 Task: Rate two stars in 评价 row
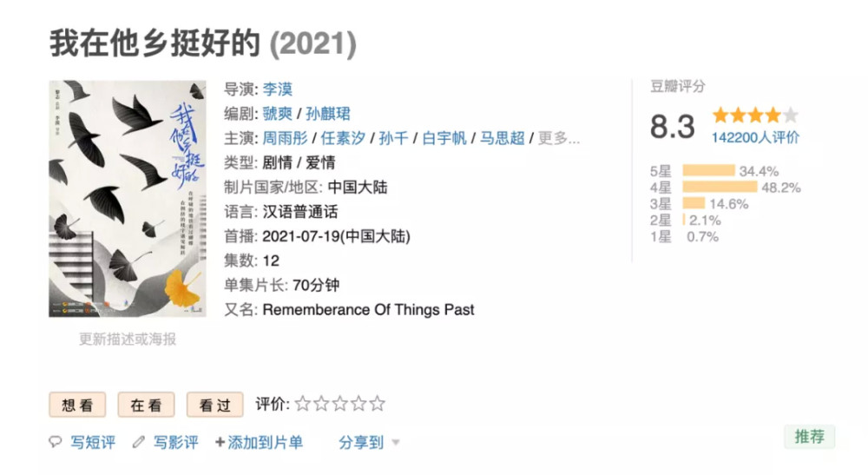(x=321, y=404)
